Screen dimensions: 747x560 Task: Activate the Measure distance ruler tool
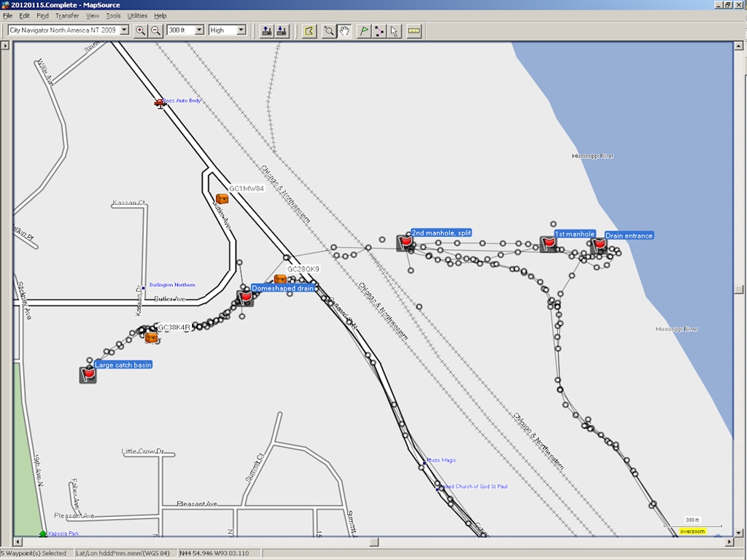pos(414,31)
